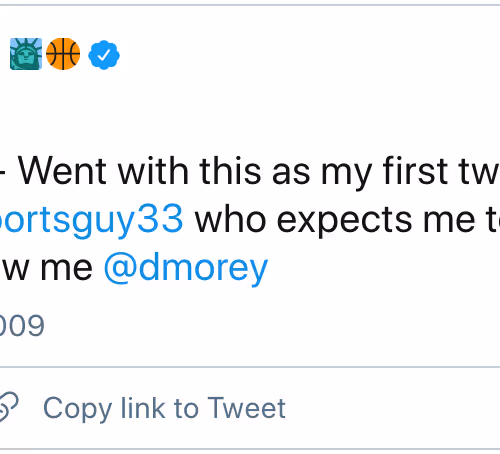The height and width of the screenshot is (454, 500).
Task: Click the word Tweet in the menu item
Action: [x=247, y=407]
